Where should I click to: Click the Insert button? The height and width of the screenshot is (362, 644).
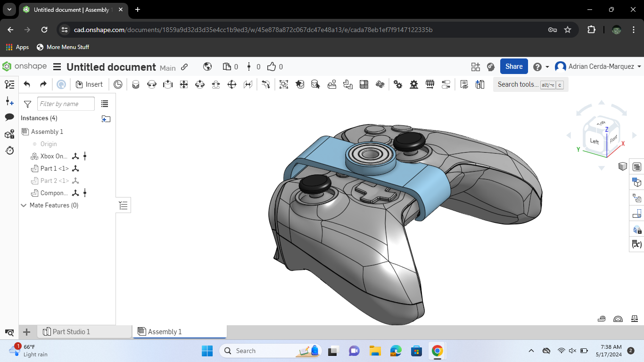[x=89, y=84]
